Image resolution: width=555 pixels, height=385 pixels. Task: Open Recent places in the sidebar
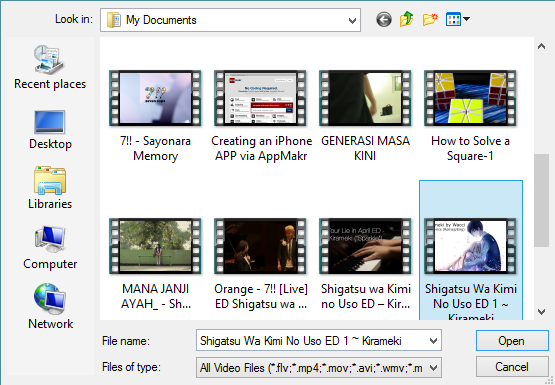[50, 67]
